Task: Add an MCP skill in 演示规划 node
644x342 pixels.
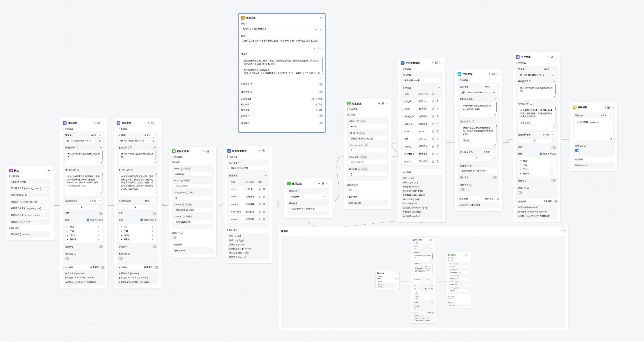Action: (99, 227)
